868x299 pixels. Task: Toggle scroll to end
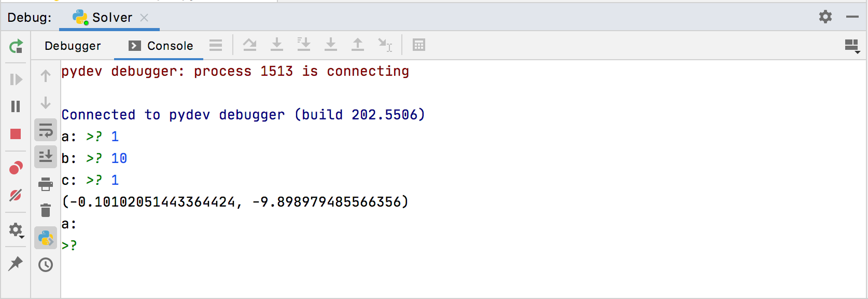click(x=46, y=156)
